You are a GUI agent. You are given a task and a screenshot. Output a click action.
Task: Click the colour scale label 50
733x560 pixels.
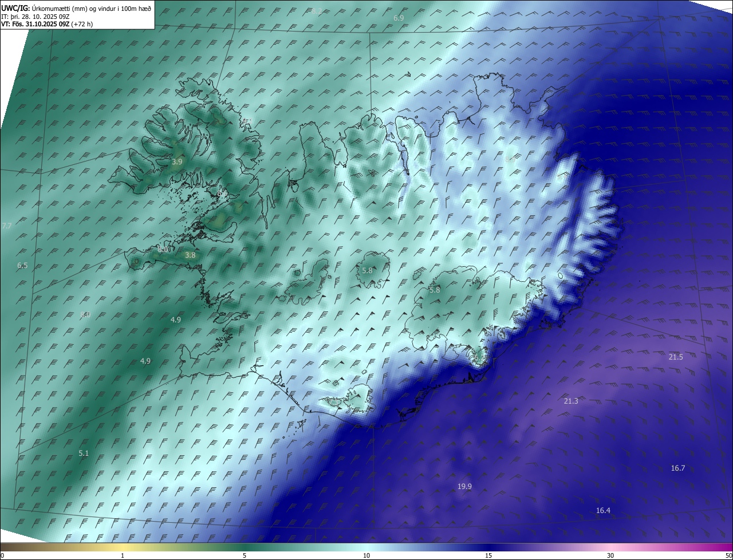(728, 555)
